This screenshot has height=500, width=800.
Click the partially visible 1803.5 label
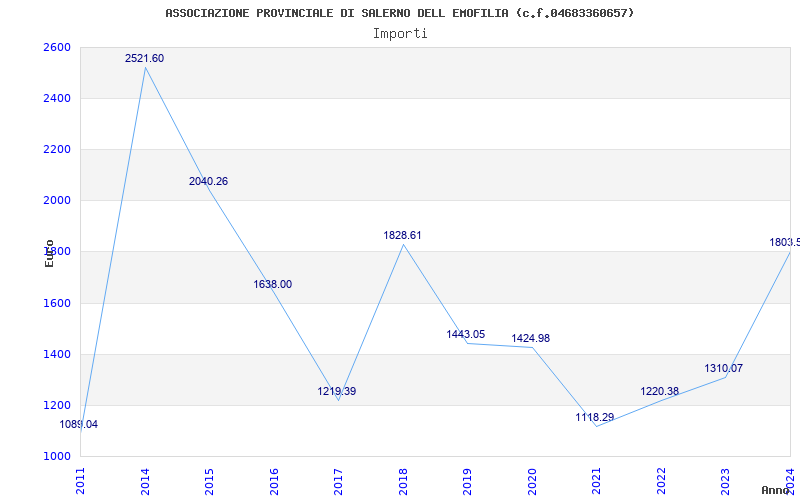[x=785, y=243]
